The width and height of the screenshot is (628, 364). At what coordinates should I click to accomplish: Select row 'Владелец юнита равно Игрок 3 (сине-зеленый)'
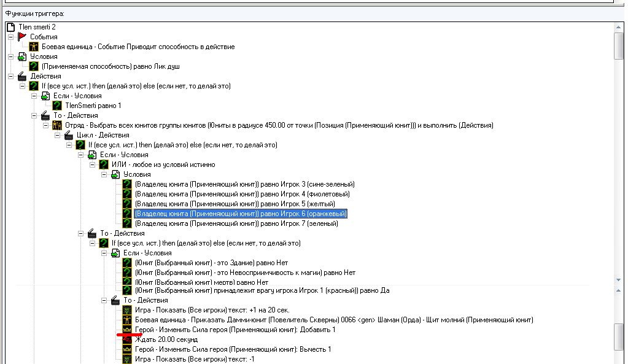(x=245, y=184)
